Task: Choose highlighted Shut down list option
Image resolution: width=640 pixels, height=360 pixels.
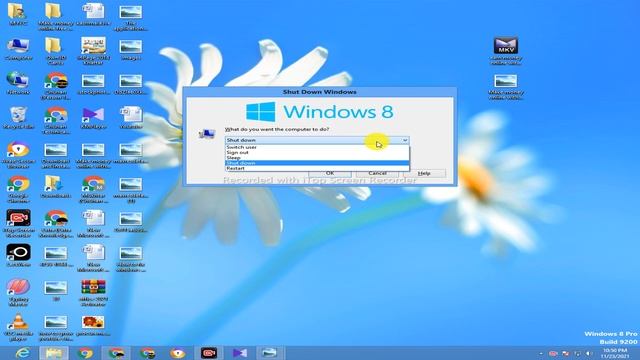Action: pyautogui.click(x=317, y=163)
